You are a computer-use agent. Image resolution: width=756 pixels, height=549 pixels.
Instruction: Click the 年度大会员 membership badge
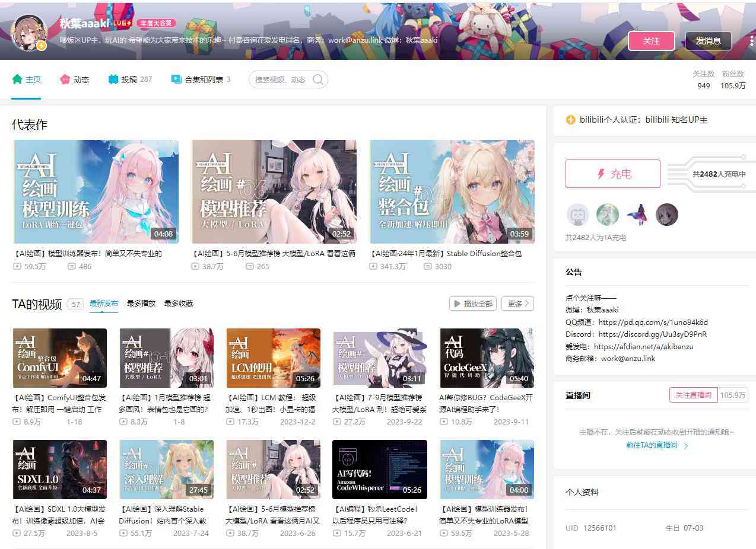[x=156, y=23]
